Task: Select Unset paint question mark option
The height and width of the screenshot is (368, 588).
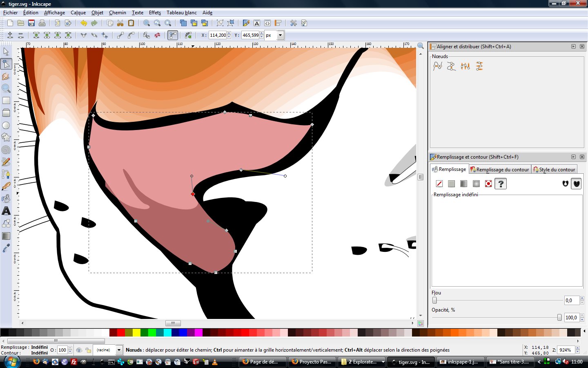Action: 501,184
